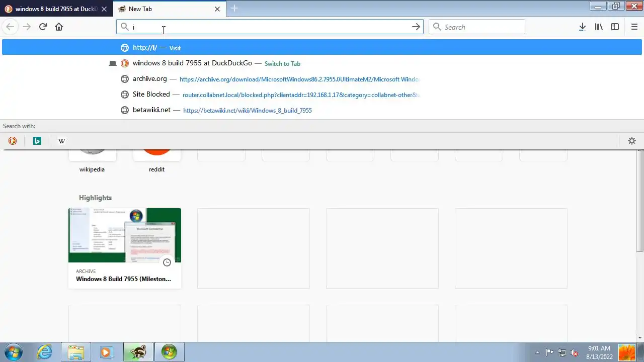Open search settings gear icon
Screen dimensions: 644x362
(632, 141)
